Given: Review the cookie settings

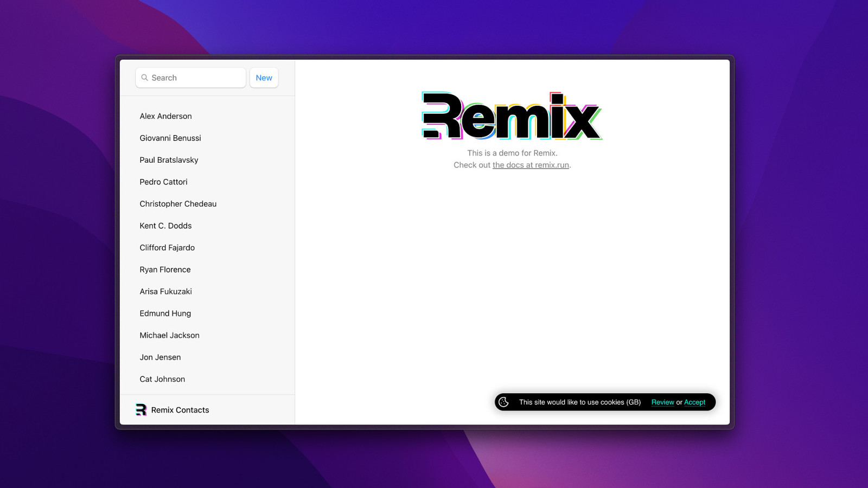Looking at the screenshot, I should click(x=662, y=402).
